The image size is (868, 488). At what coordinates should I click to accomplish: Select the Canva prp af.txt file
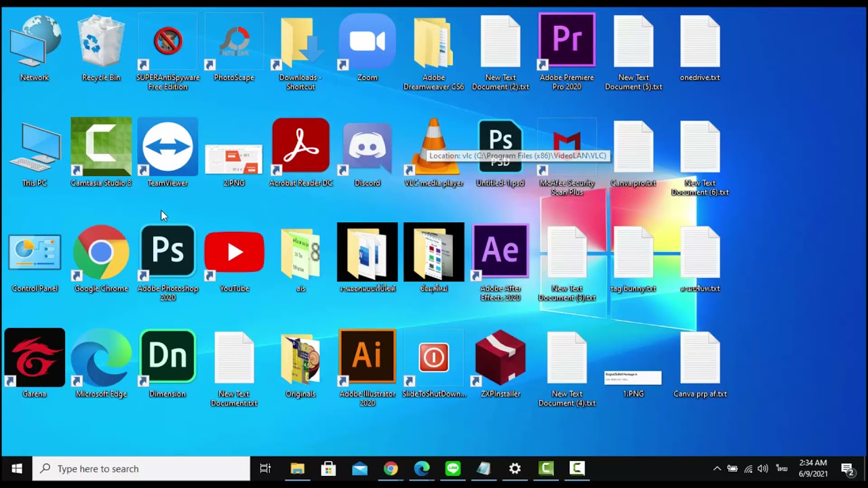pyautogui.click(x=700, y=364)
